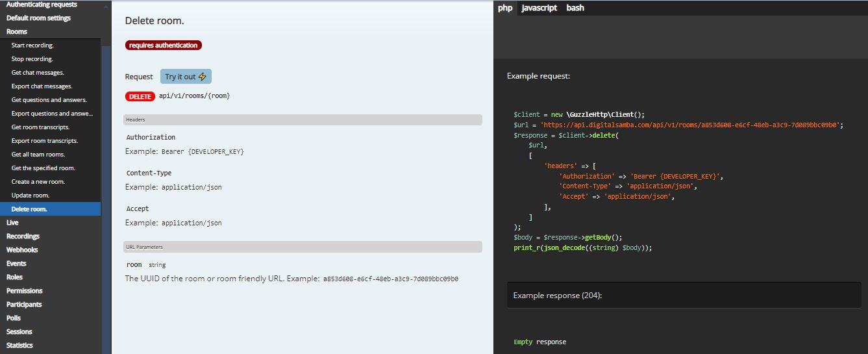Click the room parameter name
Viewport: 868px width, 354px height.
click(134, 265)
